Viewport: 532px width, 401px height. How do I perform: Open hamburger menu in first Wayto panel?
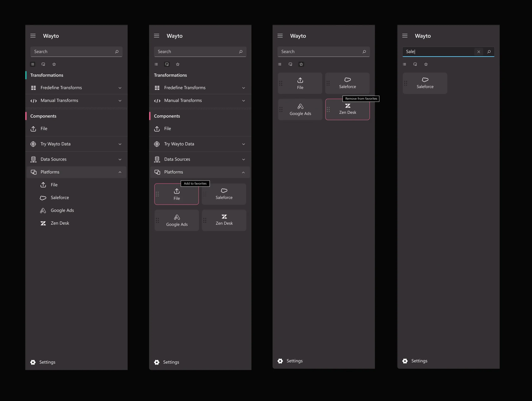33,36
